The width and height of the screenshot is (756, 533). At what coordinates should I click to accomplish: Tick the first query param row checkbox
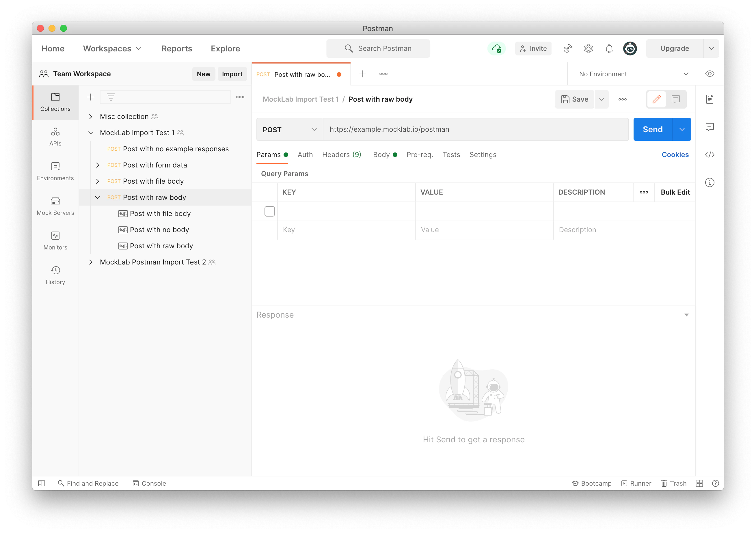pyautogui.click(x=269, y=211)
